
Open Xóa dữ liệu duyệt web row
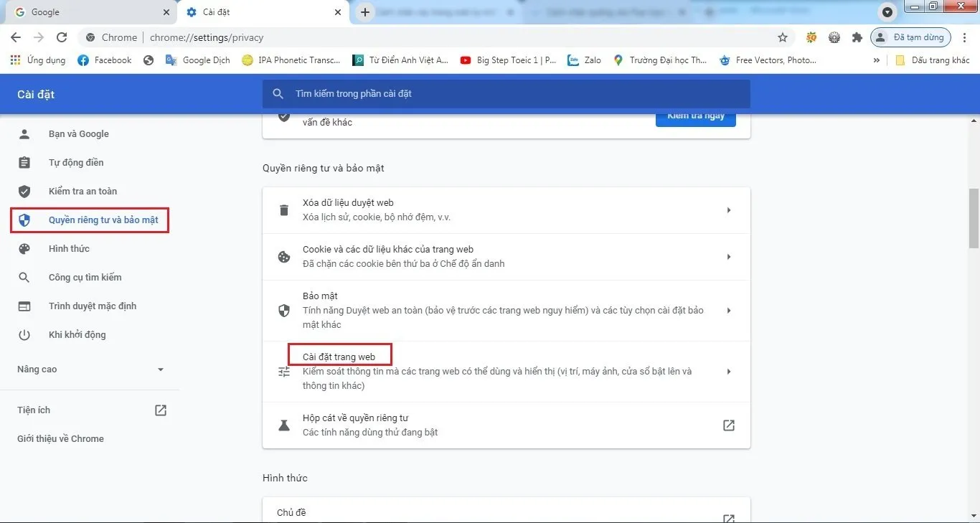[x=507, y=210]
